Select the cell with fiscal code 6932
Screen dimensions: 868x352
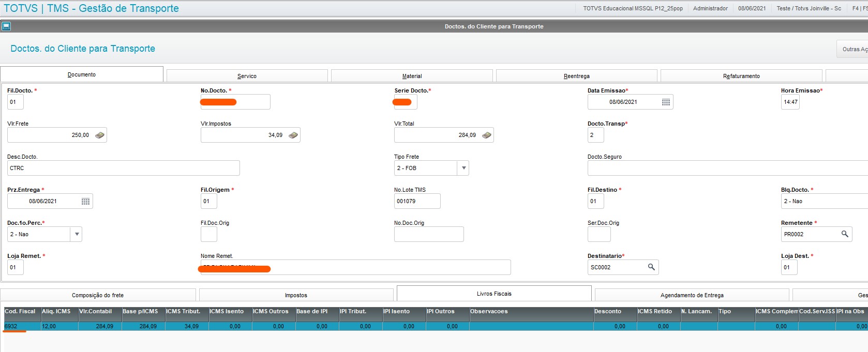coord(22,326)
